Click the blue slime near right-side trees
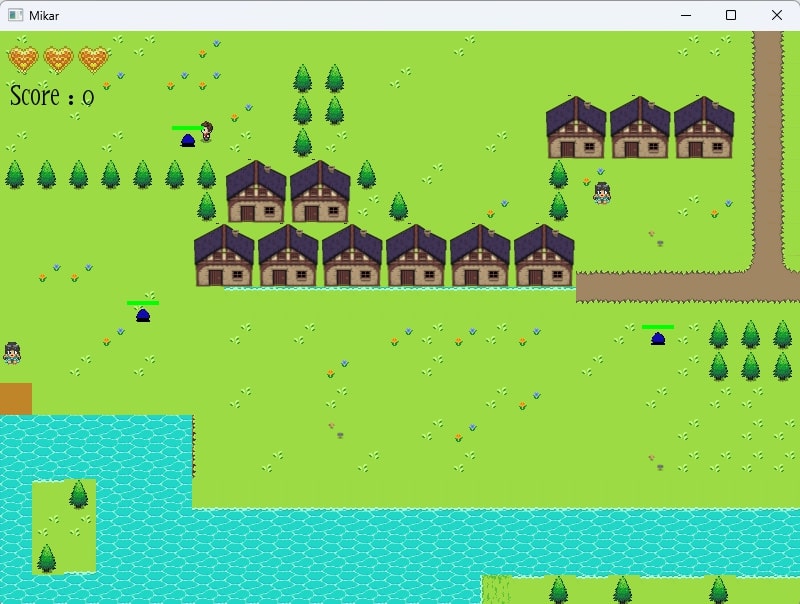Screen dimensions: 800x604 coord(658,339)
